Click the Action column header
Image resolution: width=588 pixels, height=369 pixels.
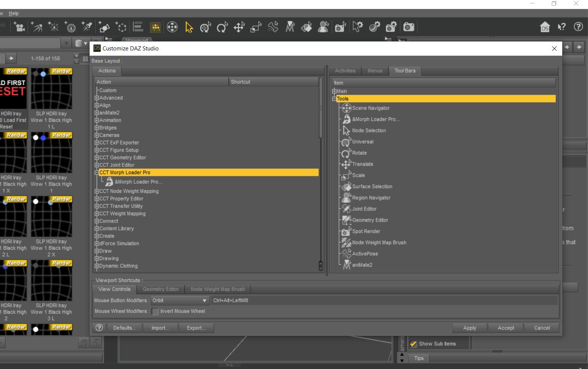(161, 82)
